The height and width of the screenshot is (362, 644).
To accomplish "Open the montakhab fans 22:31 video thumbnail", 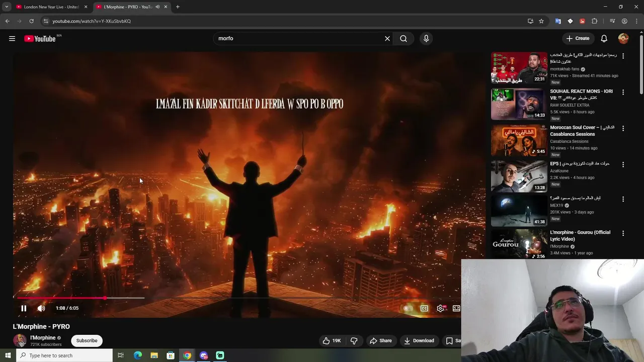I will point(519,67).
